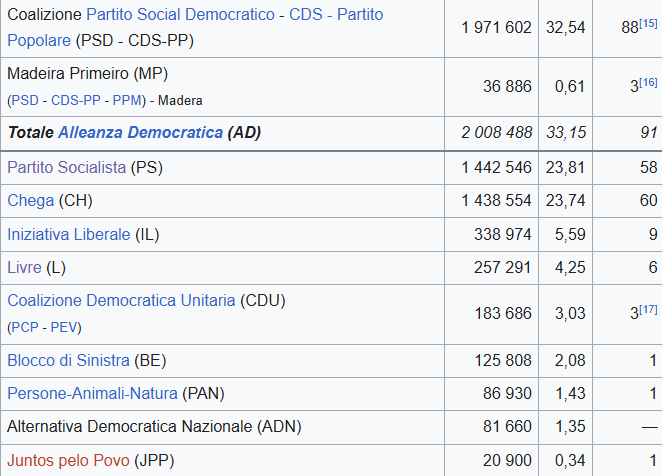Open the Persone-Animali-Natura link
The width and height of the screenshot is (662, 476).
click(92, 394)
